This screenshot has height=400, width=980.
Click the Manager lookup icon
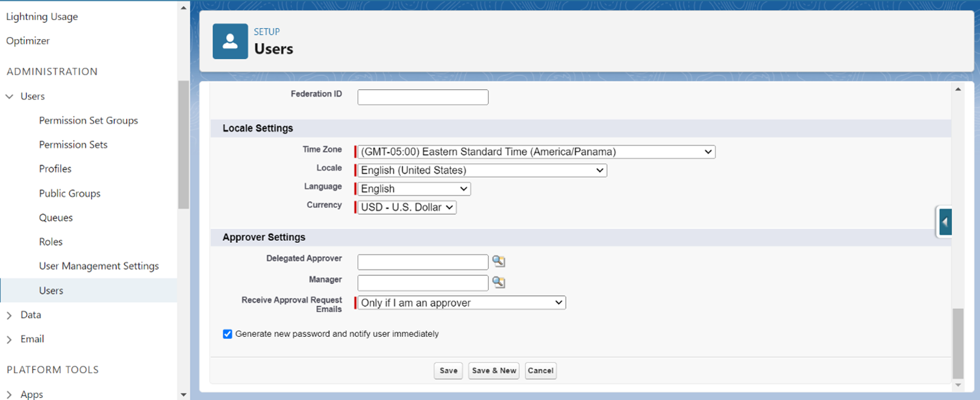[x=498, y=282]
